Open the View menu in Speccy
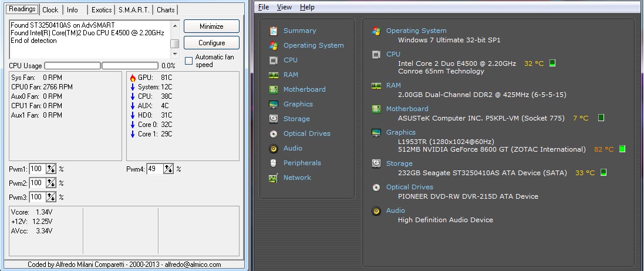 [284, 7]
